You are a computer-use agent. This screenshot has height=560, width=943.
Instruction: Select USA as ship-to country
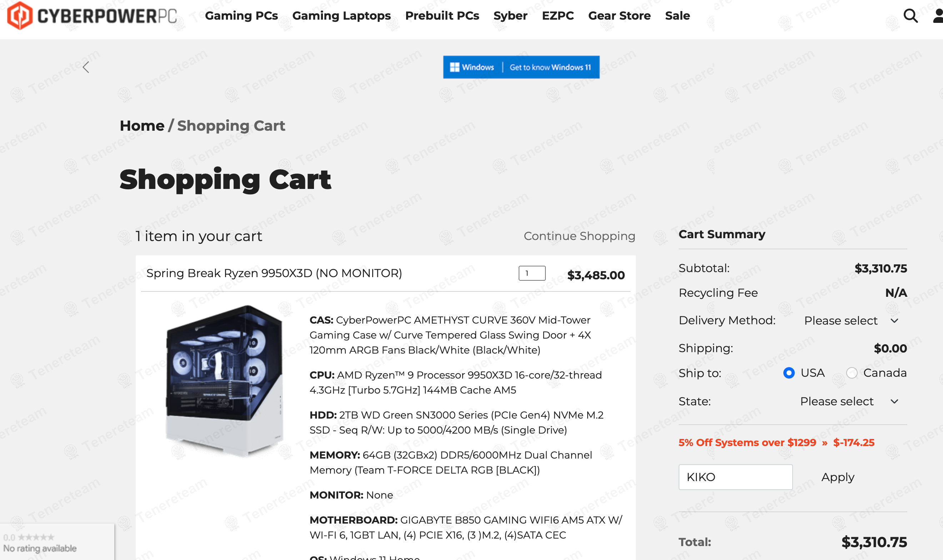pyautogui.click(x=789, y=373)
